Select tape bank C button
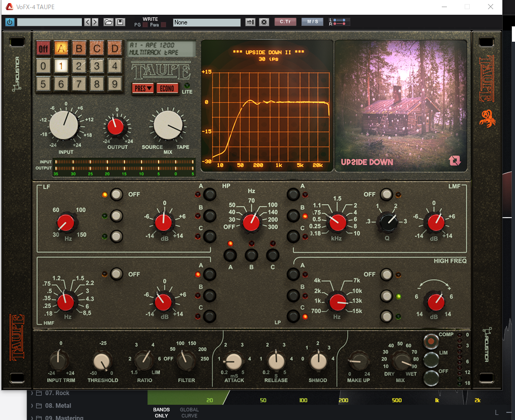 coord(97,49)
